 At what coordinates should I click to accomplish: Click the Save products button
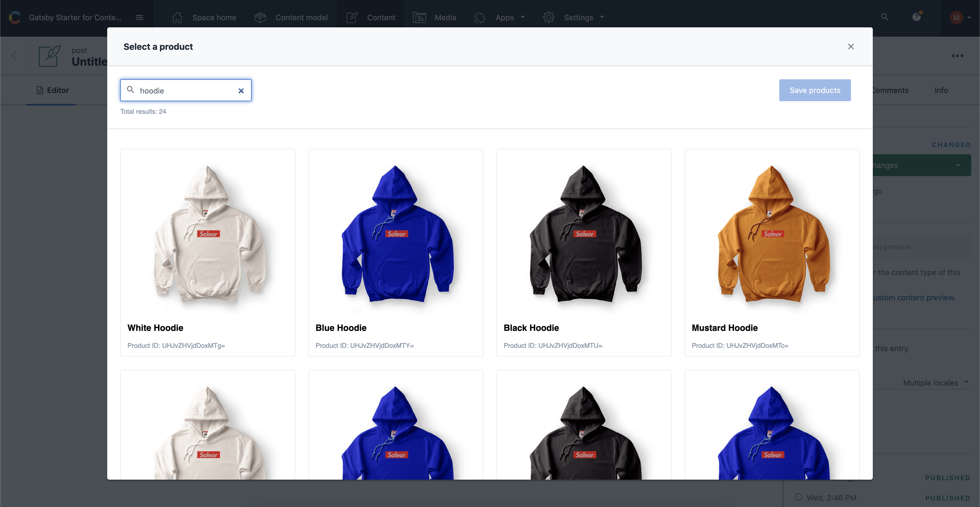click(x=815, y=90)
